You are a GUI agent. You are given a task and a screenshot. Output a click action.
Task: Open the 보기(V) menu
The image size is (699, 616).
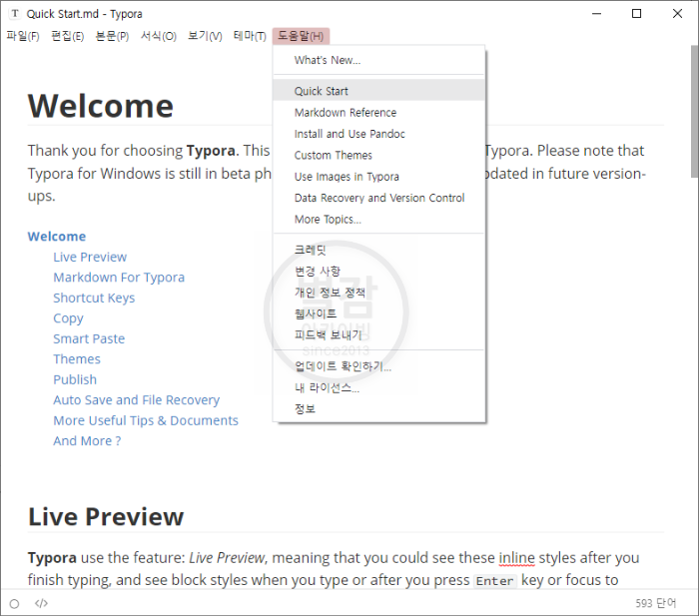click(x=205, y=36)
